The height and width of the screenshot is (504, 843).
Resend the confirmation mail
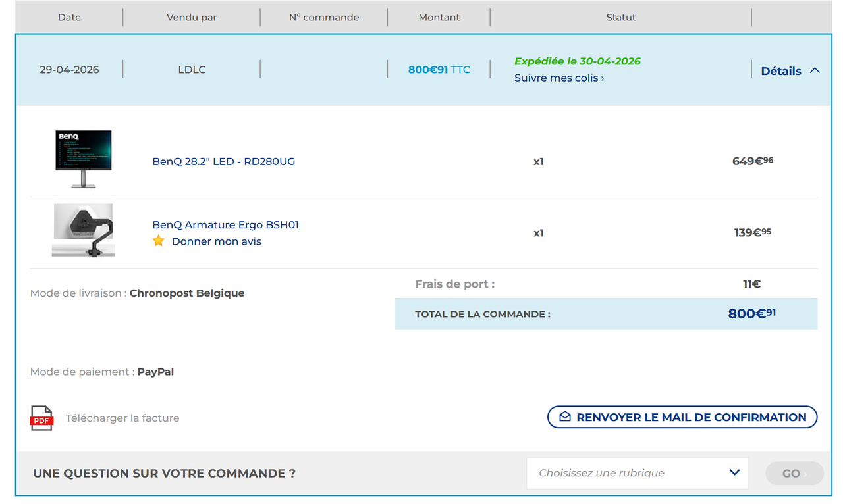click(682, 417)
